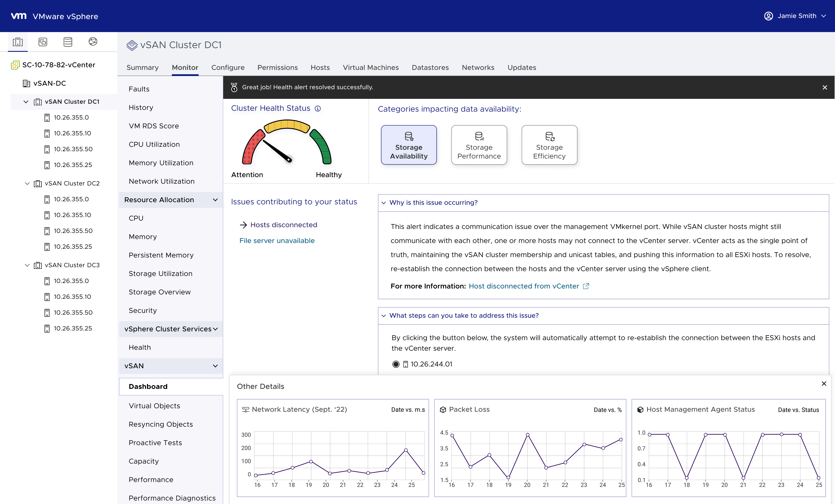The image size is (835, 504).
Task: Click the Storage Performance category icon
Action: tap(479, 136)
